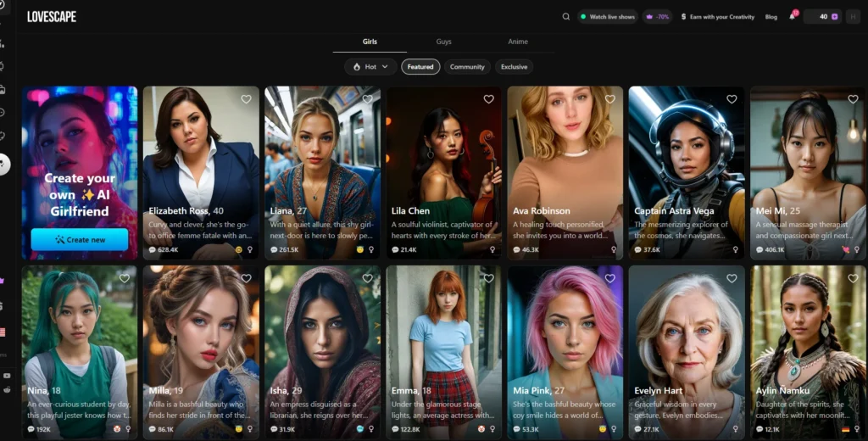Favorite Elizabeth Ross with the heart
Screen dimensions: 868x441
pos(246,99)
